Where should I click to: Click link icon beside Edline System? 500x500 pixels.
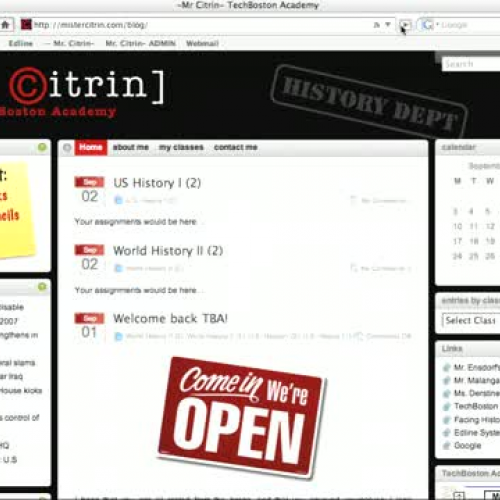446,433
